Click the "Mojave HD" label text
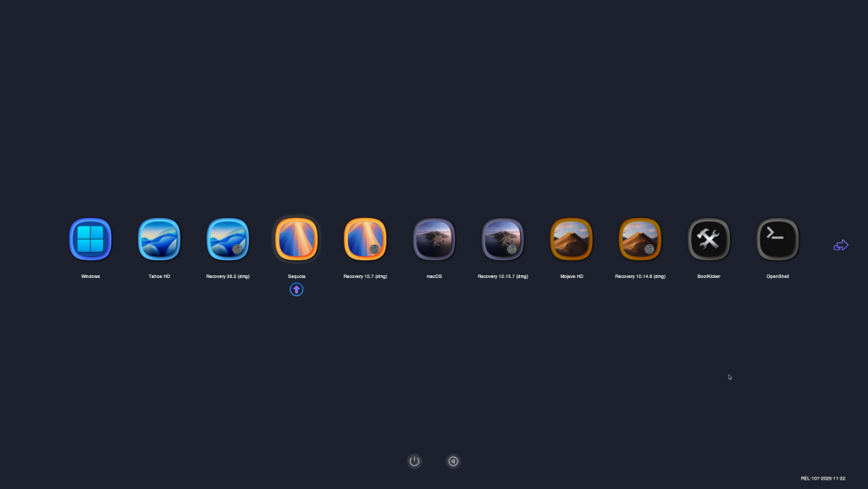This screenshot has height=489, width=868. point(571,276)
